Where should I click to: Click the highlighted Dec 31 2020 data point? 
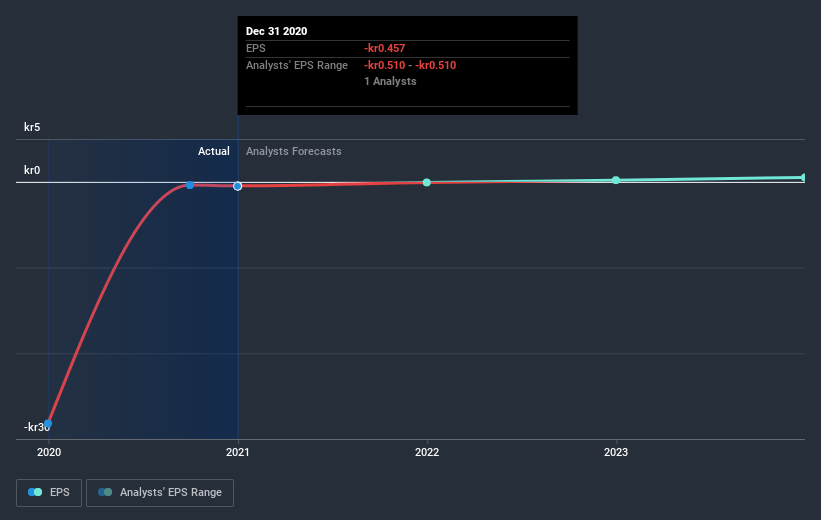[238, 186]
